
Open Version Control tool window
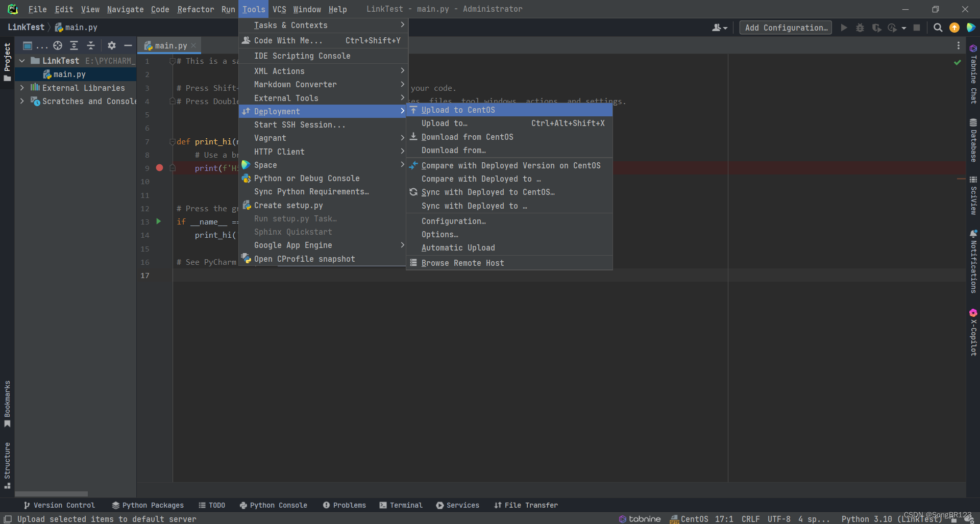(x=59, y=505)
